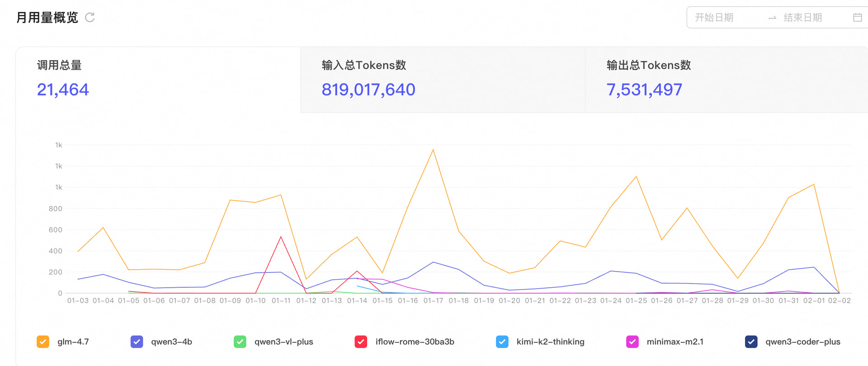Image resolution: width=868 pixels, height=366 pixels.
Task: Disable the qwen3-vl-plus legend checkbox
Action: (x=240, y=342)
